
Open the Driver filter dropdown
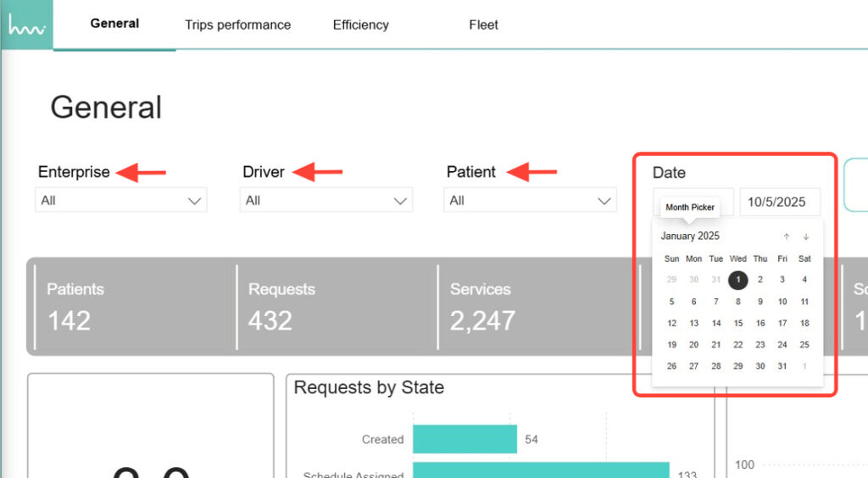click(x=325, y=201)
